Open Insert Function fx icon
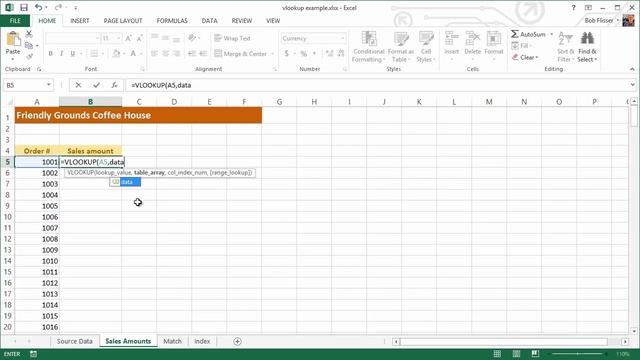This screenshot has height=360, width=640. pos(114,85)
